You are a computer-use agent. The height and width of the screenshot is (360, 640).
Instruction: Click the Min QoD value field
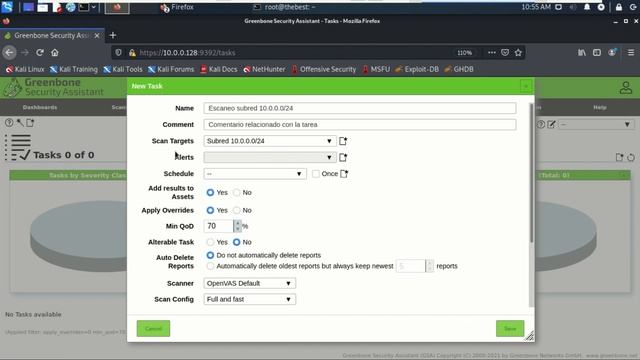218,226
